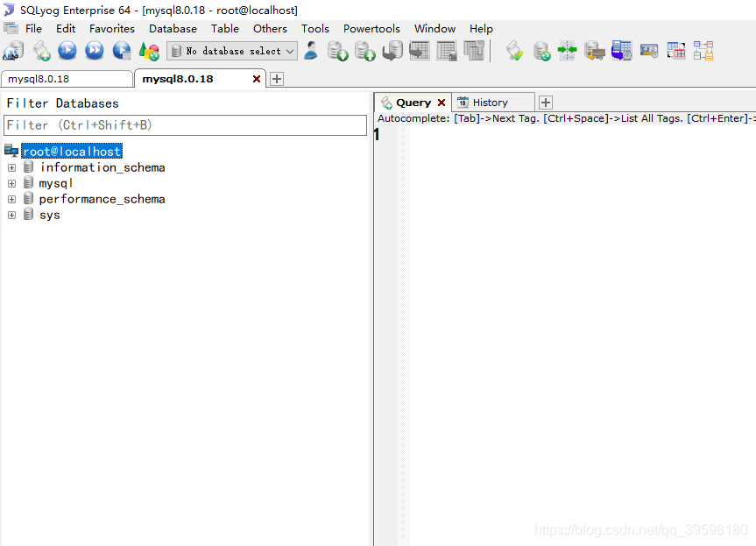Open the Window menu

coord(435,29)
